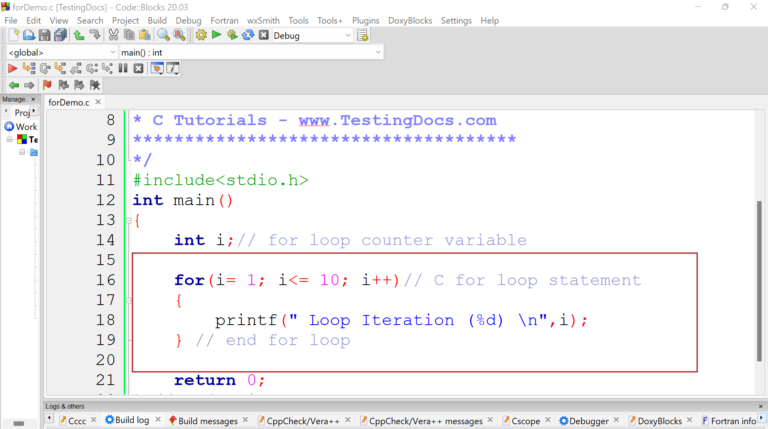
Task: Click the Rebuild icon
Action: 248,35
